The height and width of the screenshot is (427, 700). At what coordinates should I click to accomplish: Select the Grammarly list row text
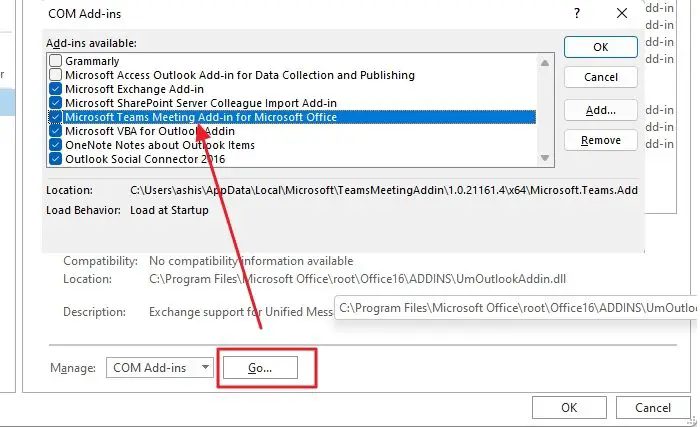tap(92, 61)
